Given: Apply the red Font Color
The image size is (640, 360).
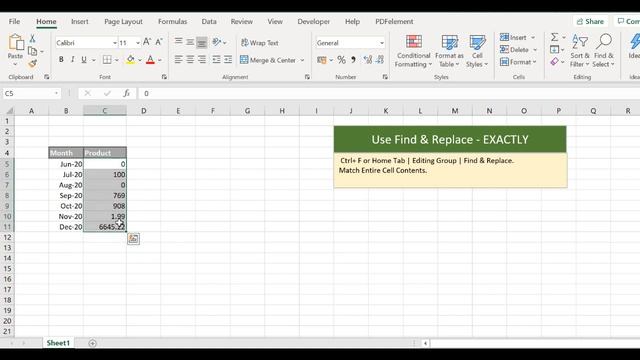Looking at the screenshot, I should tap(150, 60).
